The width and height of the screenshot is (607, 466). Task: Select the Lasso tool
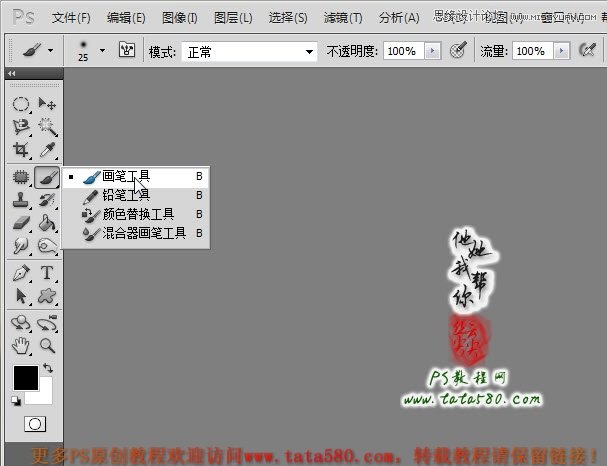coord(21,127)
